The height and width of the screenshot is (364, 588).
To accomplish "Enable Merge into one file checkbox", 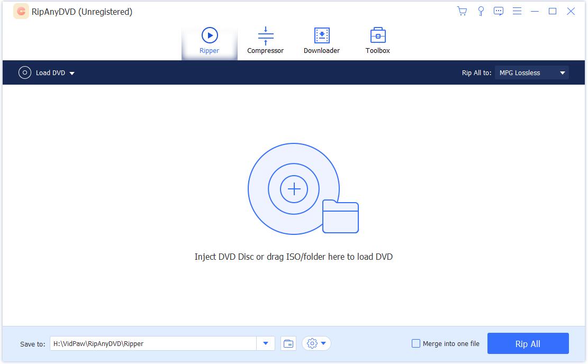I will click(416, 343).
